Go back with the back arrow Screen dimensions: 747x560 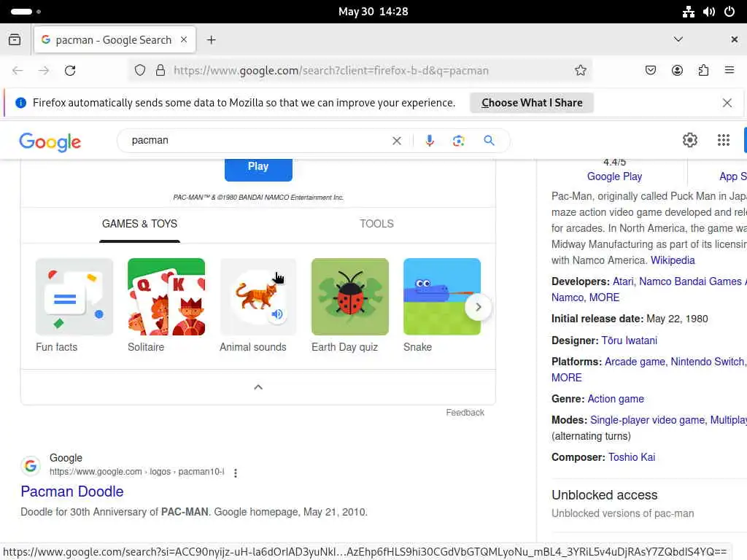18,71
